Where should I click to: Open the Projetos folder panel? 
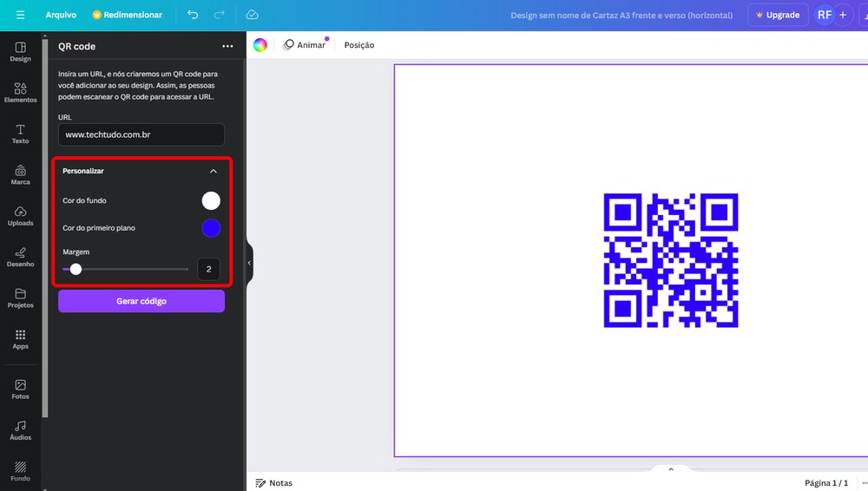click(21, 298)
